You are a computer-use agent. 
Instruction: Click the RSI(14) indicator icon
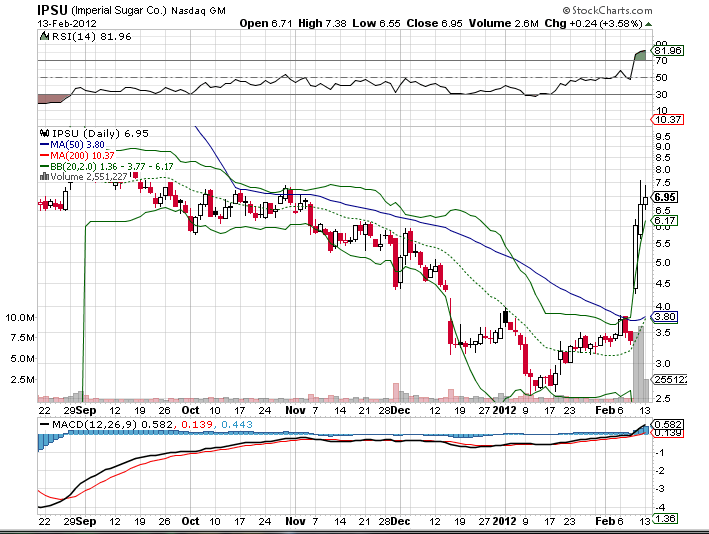click(44, 36)
